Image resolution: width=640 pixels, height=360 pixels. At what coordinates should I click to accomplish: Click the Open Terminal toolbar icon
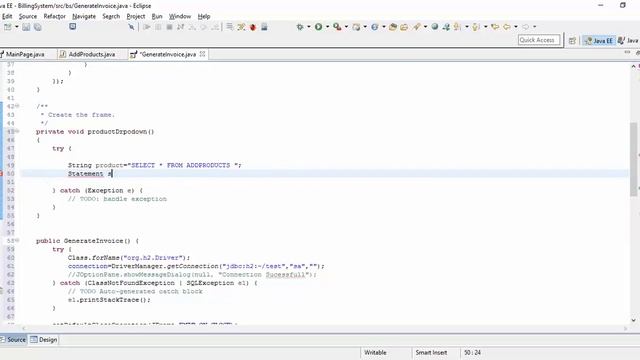(x=73, y=27)
